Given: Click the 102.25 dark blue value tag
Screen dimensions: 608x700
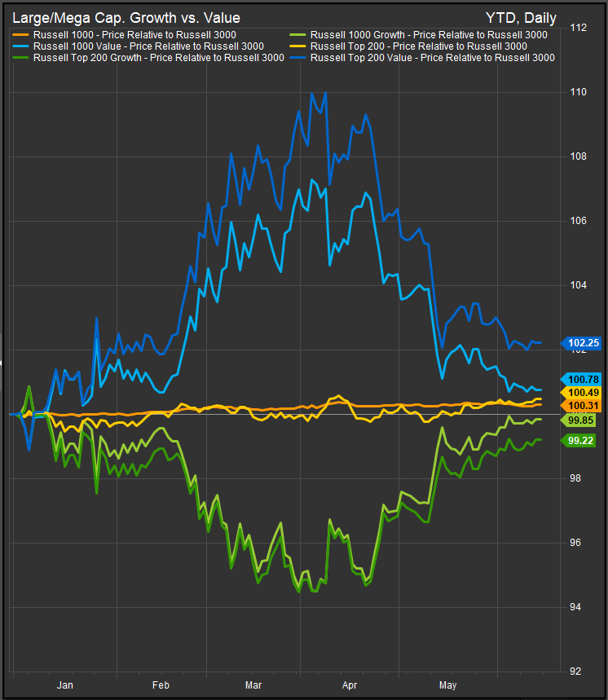Looking at the screenshot, I should [583, 344].
